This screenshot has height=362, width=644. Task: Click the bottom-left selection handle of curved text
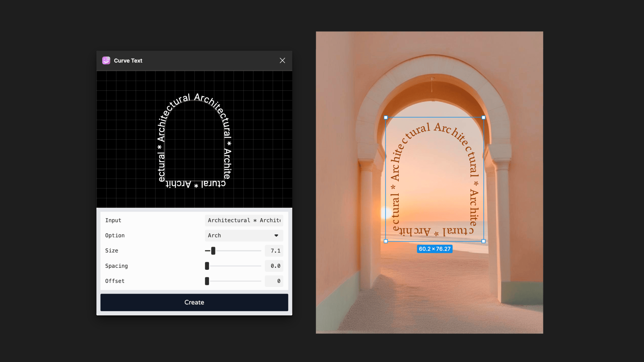coord(386,241)
